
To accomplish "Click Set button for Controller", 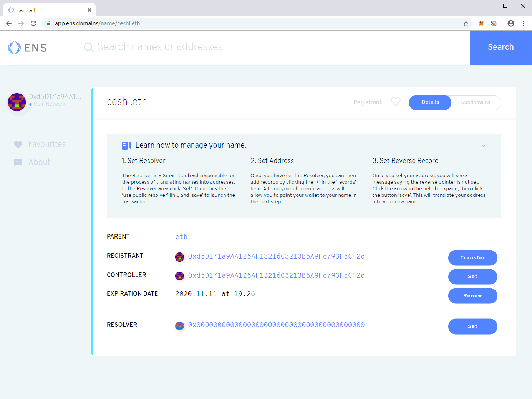I will (473, 277).
